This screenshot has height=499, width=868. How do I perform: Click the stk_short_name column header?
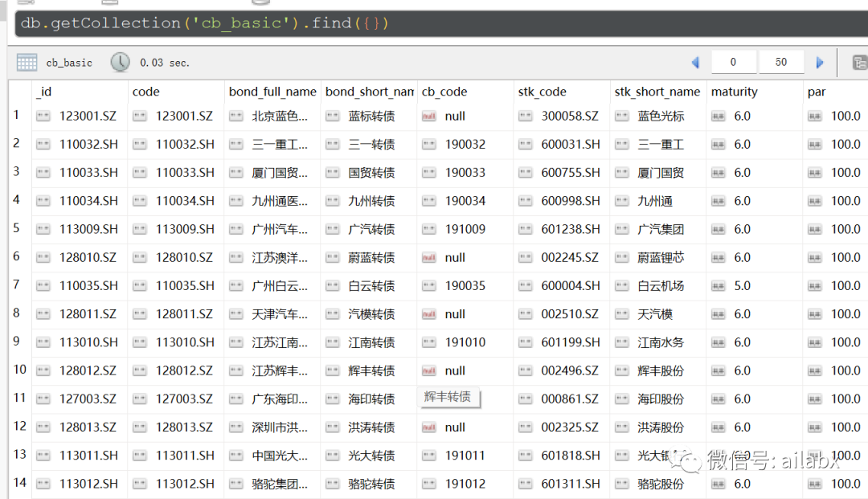tap(657, 92)
